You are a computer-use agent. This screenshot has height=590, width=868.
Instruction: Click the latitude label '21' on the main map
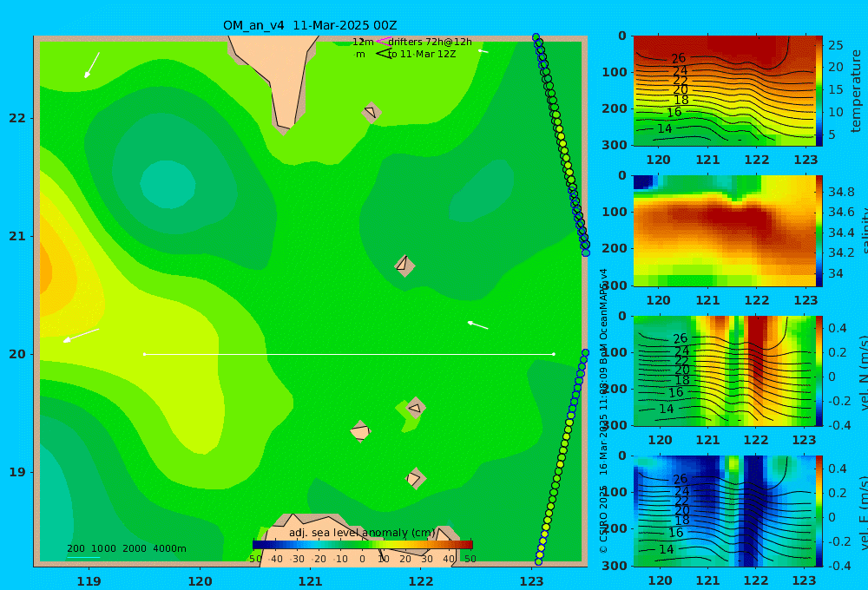click(17, 236)
